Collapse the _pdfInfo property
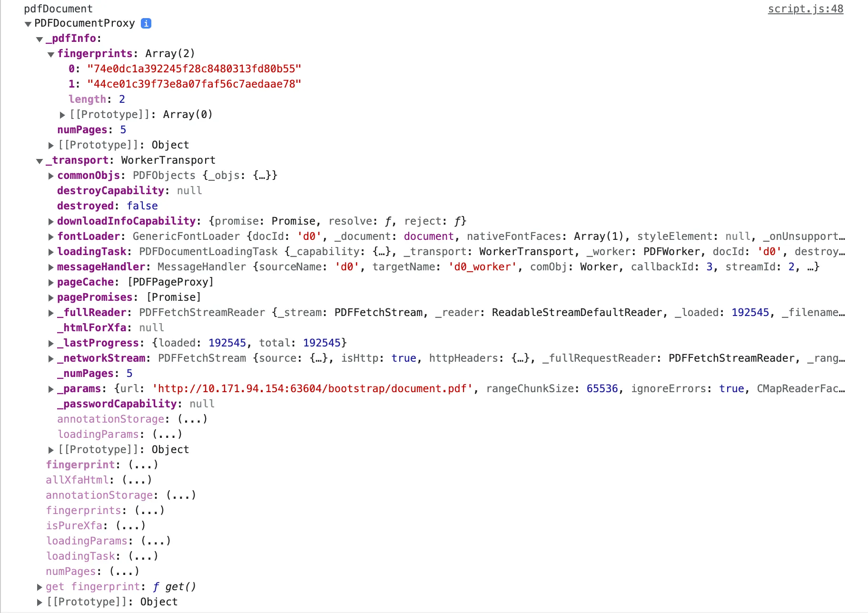 coord(39,39)
